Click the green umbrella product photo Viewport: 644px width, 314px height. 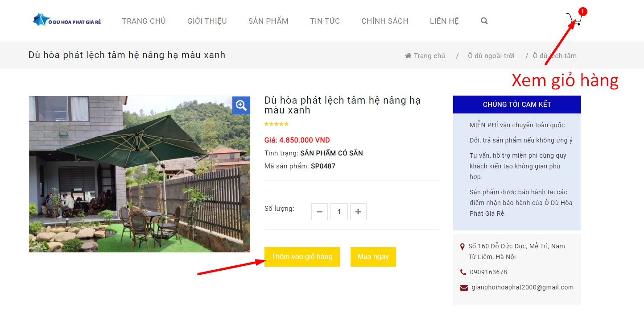pos(140,174)
